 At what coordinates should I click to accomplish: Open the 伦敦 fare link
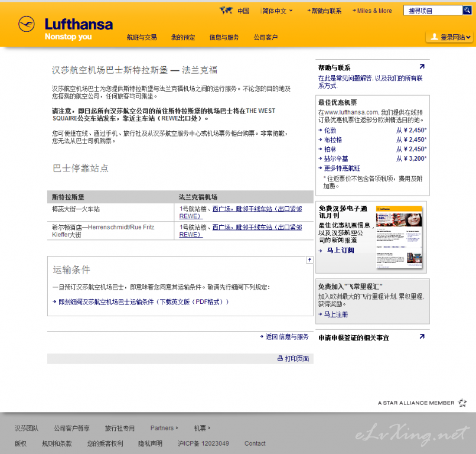[x=330, y=131]
